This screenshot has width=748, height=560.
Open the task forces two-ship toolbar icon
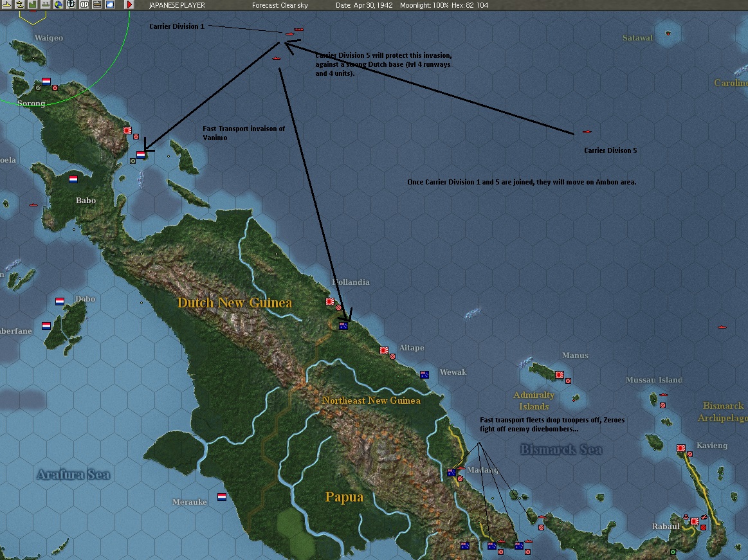coord(20,5)
